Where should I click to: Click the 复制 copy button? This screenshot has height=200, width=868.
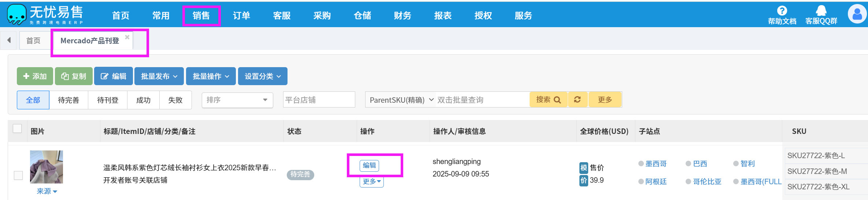(74, 76)
